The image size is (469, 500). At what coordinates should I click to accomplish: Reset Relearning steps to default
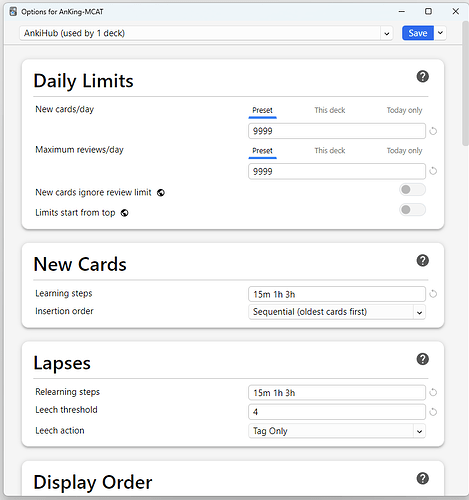[433, 392]
